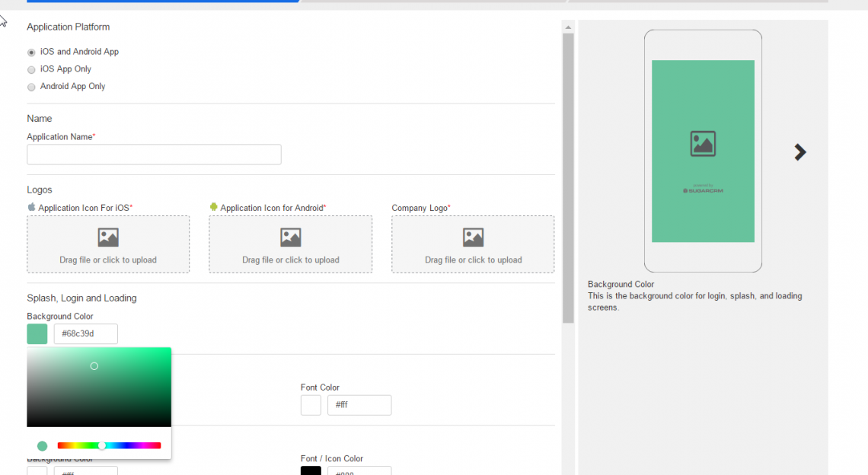Click image icon in iOS application icon upload
Screen dimensions: 868x475
108,237
